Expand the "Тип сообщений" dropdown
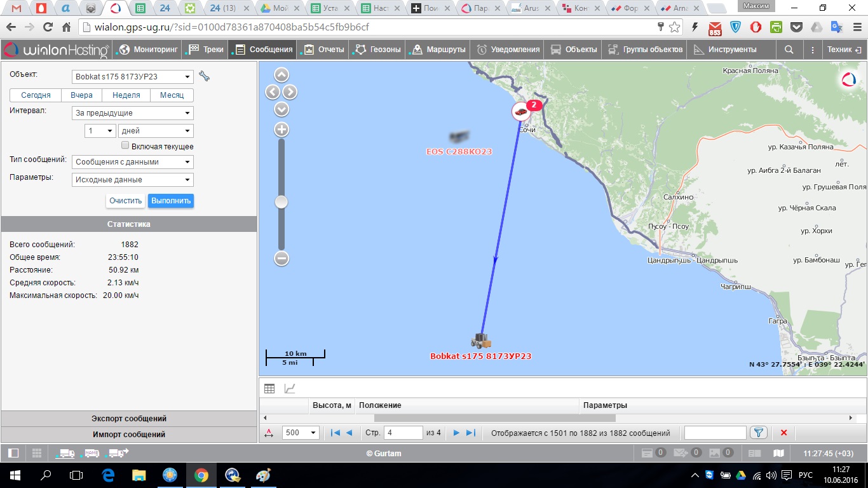Screen dimensions: 868x488 [x=133, y=162]
